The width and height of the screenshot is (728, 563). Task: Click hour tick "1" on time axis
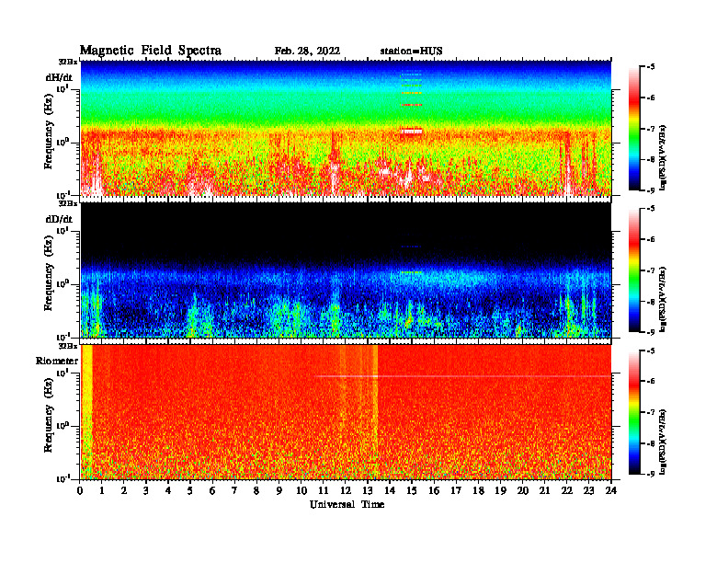[x=102, y=491]
